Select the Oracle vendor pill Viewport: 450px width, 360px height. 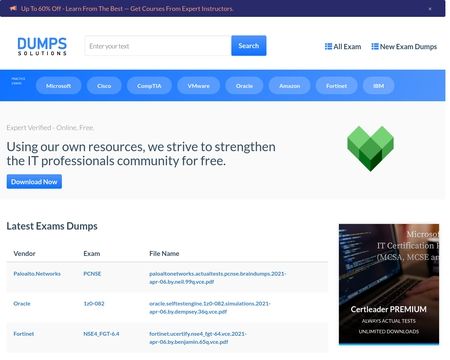point(244,86)
